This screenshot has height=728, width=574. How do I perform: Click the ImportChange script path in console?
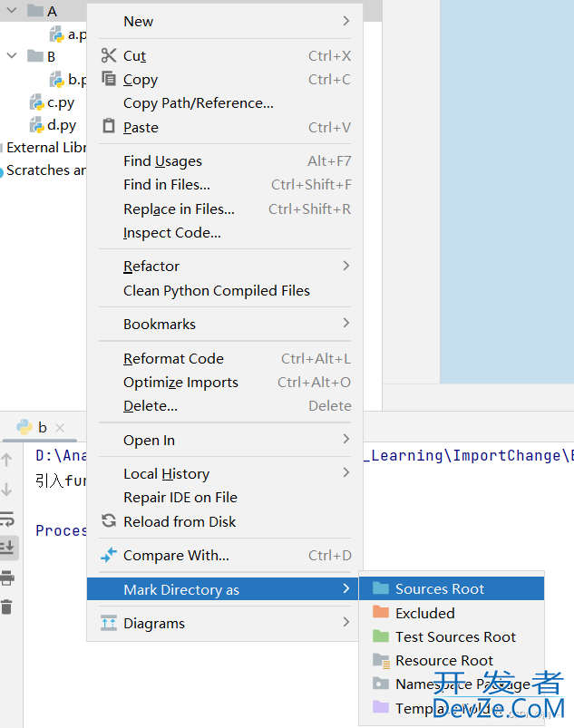pyautogui.click(x=469, y=455)
